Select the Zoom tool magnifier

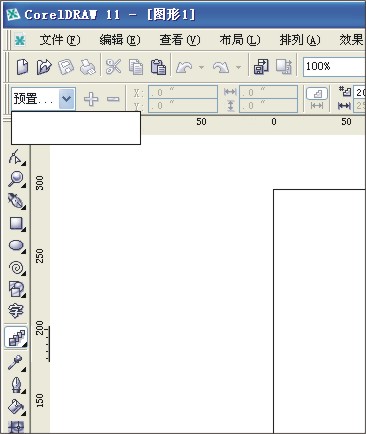(x=16, y=179)
